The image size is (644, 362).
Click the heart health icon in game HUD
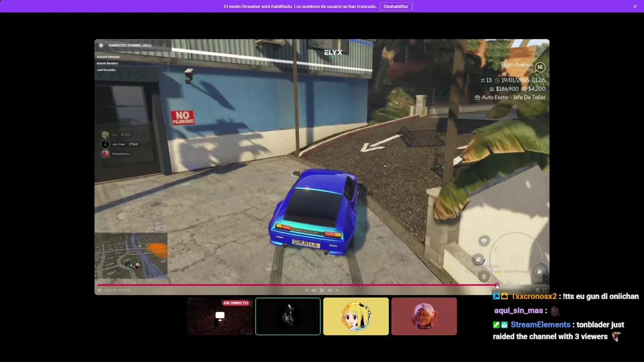(484, 241)
